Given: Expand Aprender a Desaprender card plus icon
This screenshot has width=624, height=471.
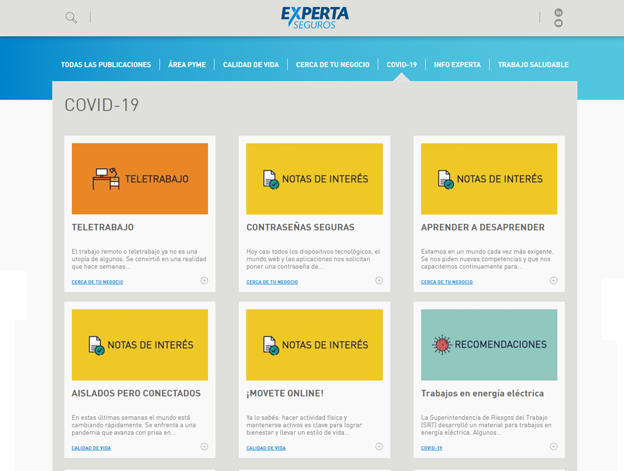Looking at the screenshot, I should [554, 280].
